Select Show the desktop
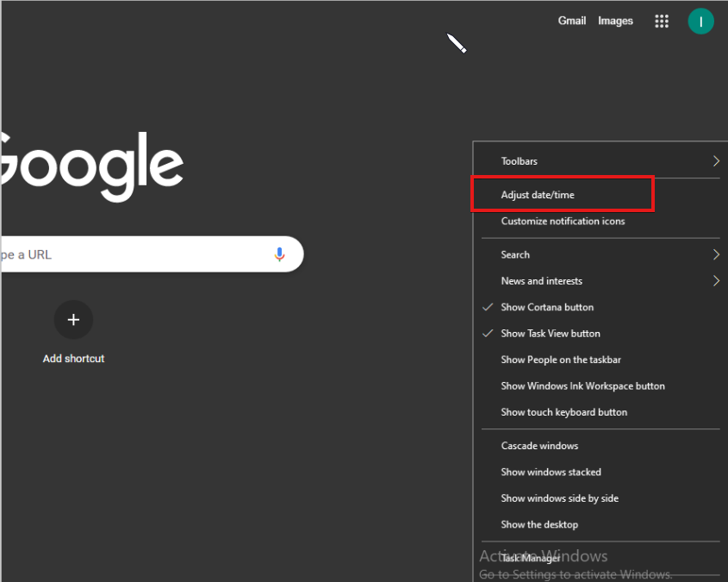 pyautogui.click(x=600, y=524)
